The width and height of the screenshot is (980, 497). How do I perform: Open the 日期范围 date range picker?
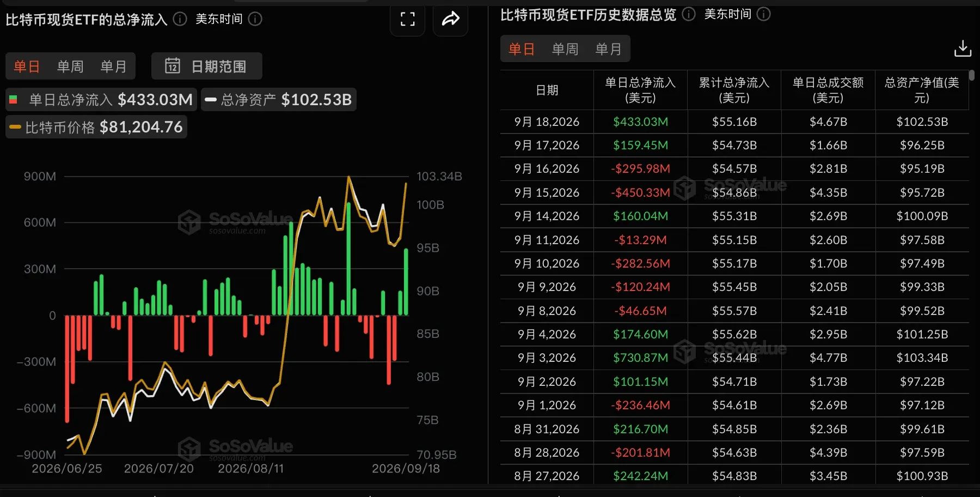(x=207, y=66)
